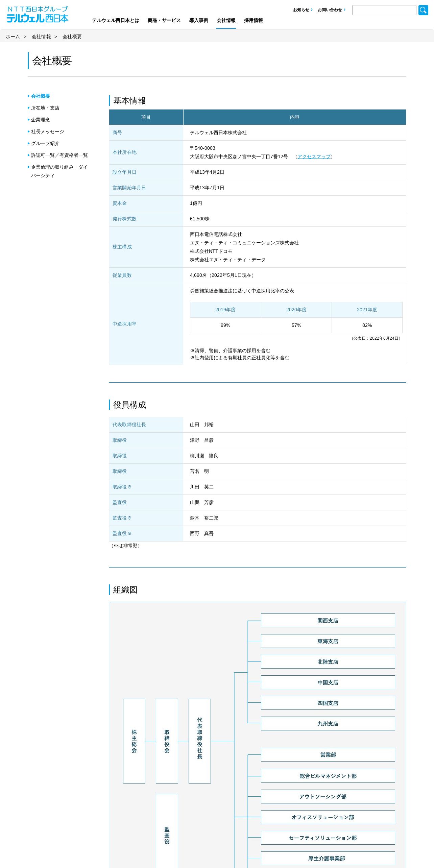Click the 99% cell
The image size is (434, 868).
pos(225,325)
